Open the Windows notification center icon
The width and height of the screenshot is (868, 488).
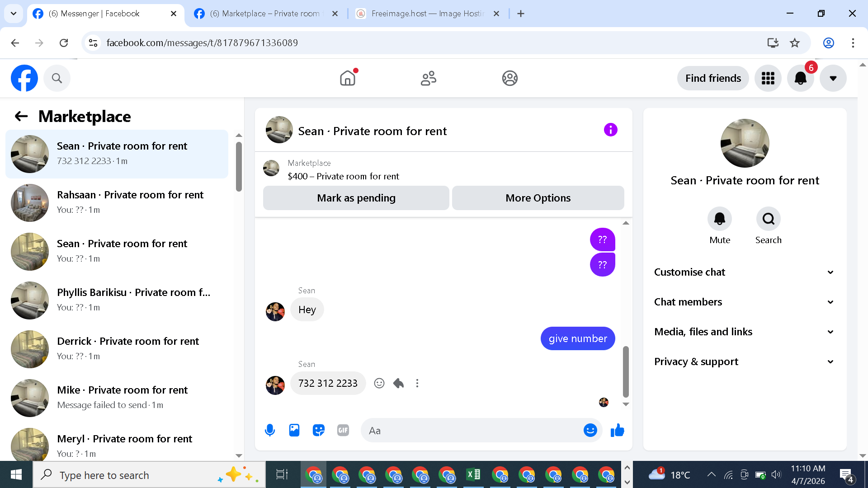[x=846, y=475]
